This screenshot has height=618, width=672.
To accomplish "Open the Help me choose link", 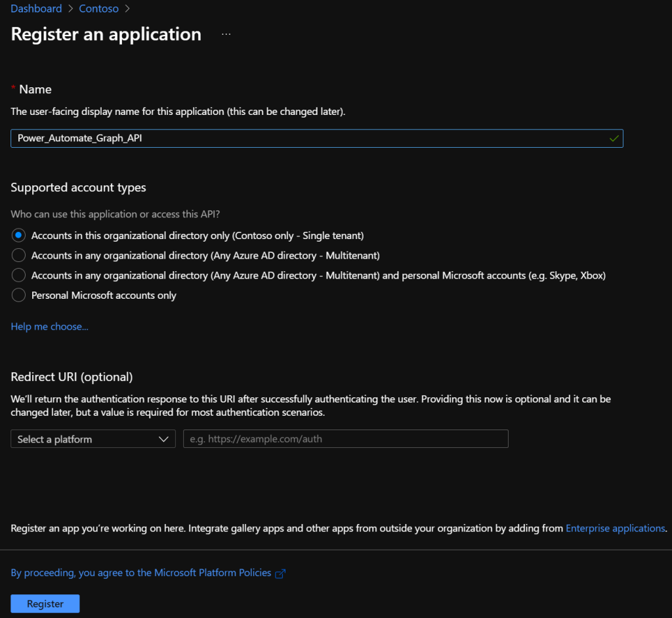I will pyautogui.click(x=49, y=326).
